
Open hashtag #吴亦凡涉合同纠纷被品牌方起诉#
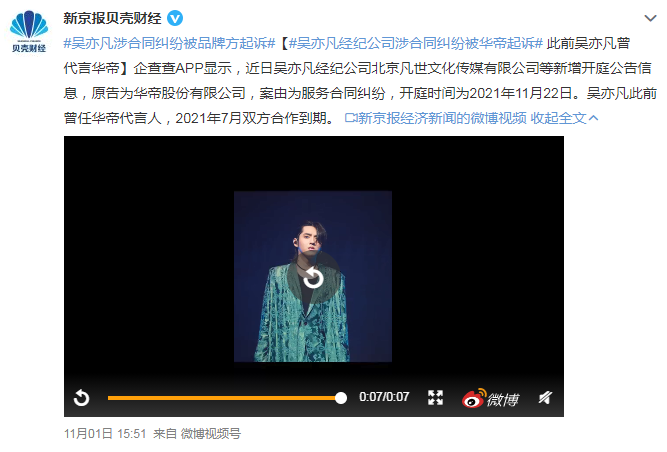169,43
